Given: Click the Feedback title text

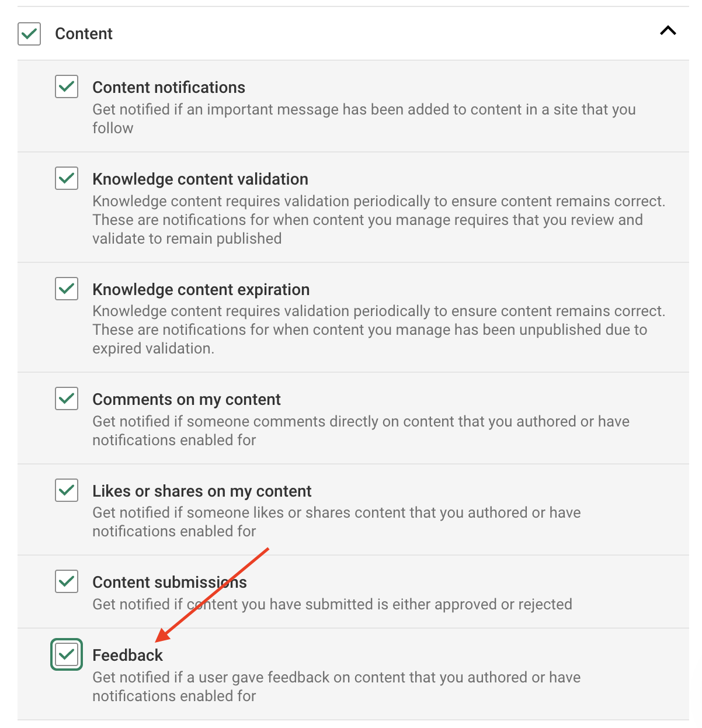Looking at the screenshot, I should 127,656.
